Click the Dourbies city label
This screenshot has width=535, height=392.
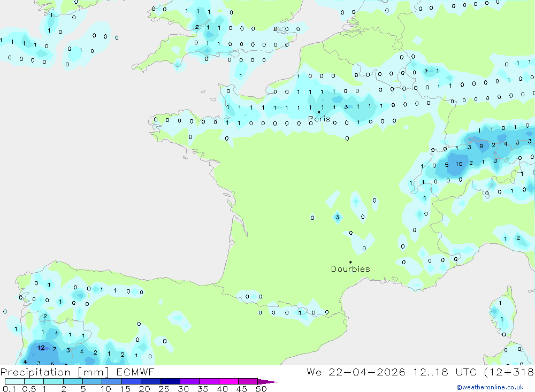350,269
